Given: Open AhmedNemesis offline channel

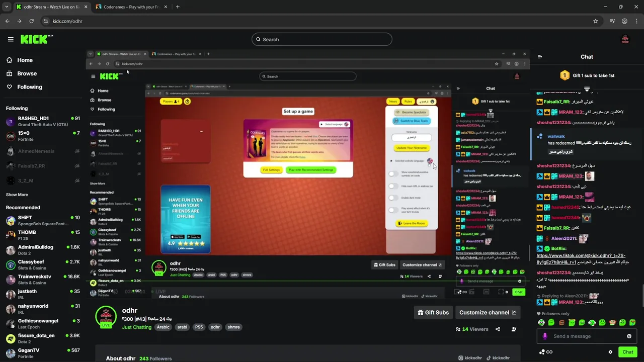Looking at the screenshot, I should (43, 151).
